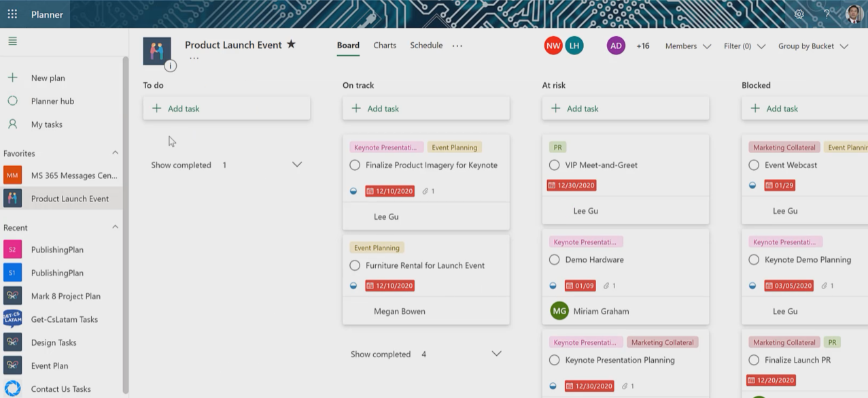Click progress indicator on Demo Hardware card
The image size is (868, 398).
pos(553,286)
